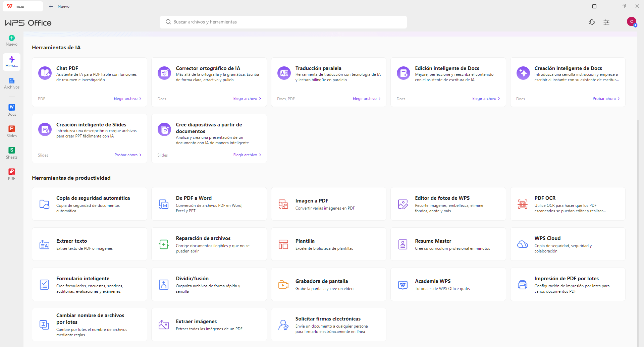
Task: Click Elegir archivo under Chat PDF
Action: point(127,99)
